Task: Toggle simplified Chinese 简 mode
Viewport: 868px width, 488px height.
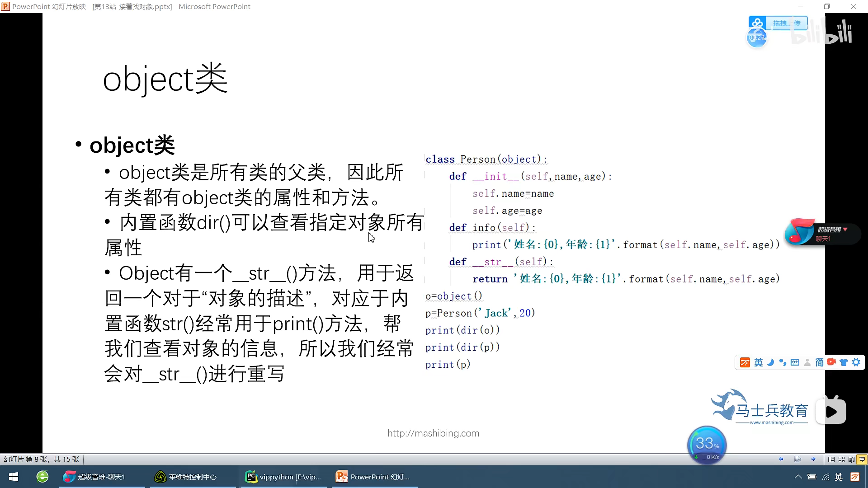Action: [819, 362]
